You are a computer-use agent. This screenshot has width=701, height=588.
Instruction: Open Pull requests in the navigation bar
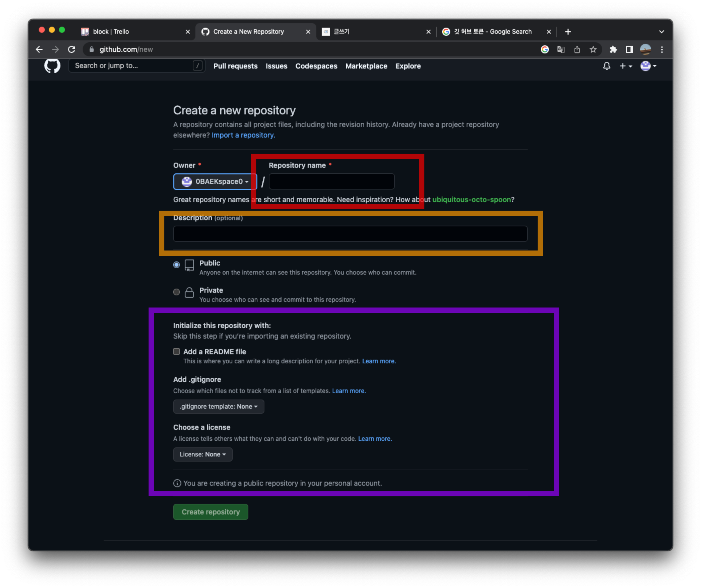235,66
